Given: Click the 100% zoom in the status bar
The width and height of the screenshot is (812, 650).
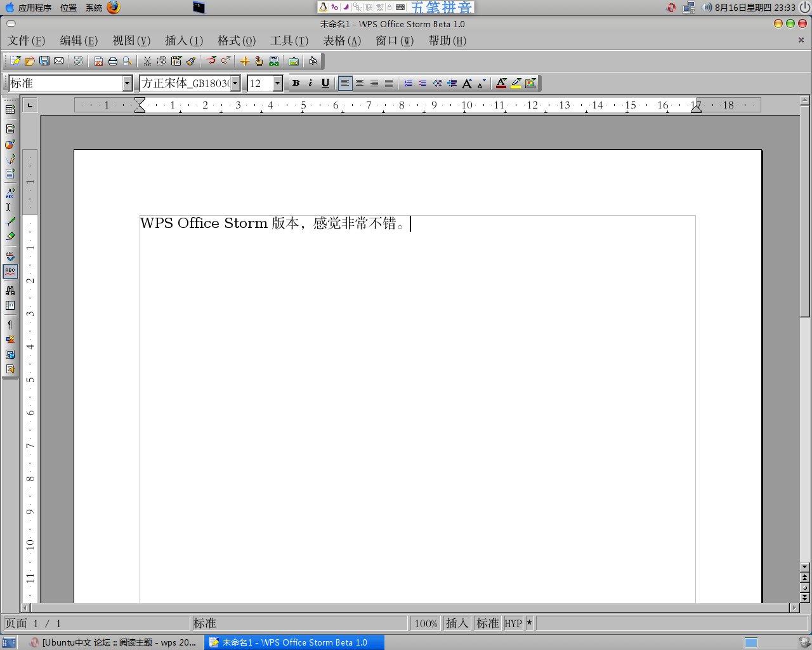Looking at the screenshot, I should coord(426,623).
